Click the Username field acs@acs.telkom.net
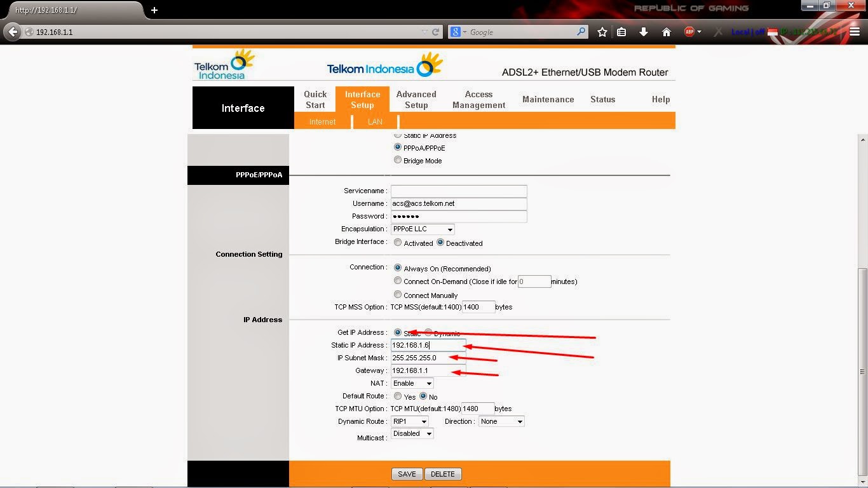 point(459,203)
